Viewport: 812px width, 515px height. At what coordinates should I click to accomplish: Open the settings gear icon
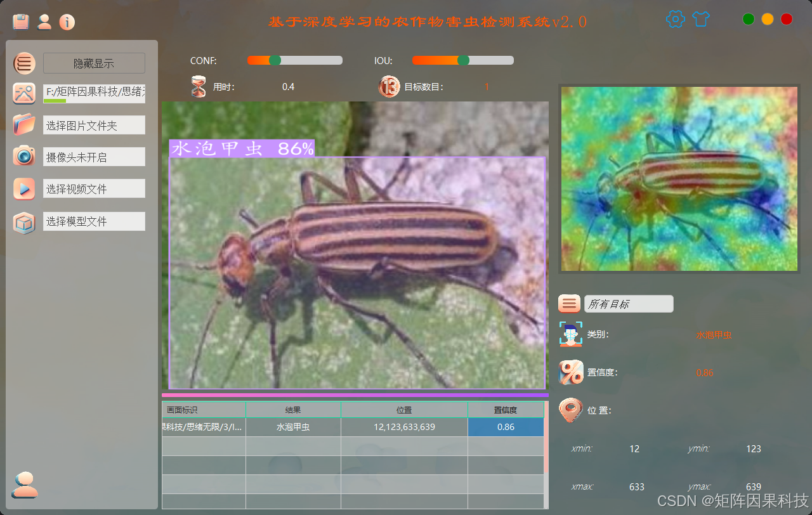coord(675,19)
